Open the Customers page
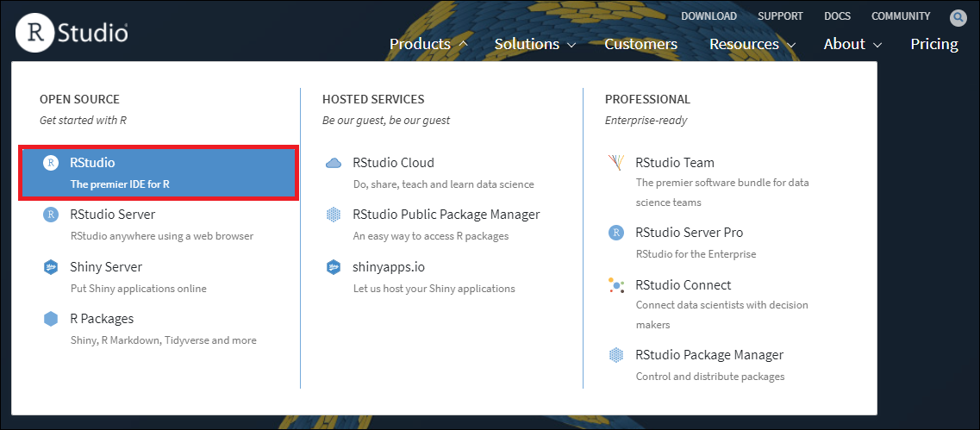The height and width of the screenshot is (430, 980). 640,44
